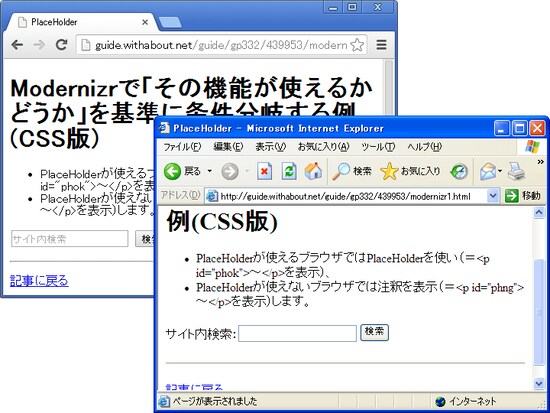Open the ファイル(F) menu

pyautogui.click(x=182, y=147)
